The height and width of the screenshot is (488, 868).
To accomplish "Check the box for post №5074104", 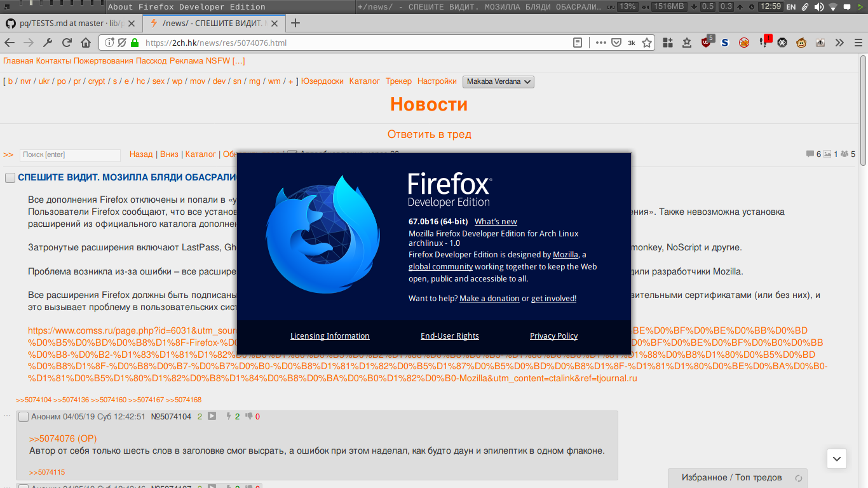I will coord(24,417).
